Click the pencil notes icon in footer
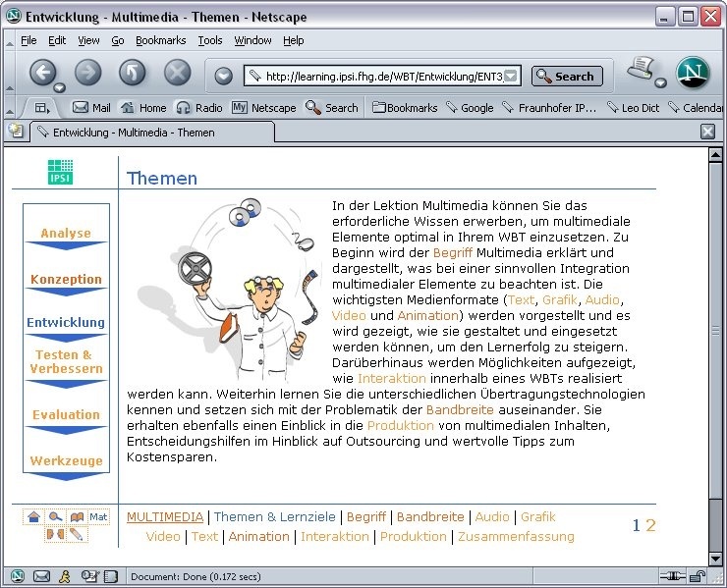 point(77,535)
